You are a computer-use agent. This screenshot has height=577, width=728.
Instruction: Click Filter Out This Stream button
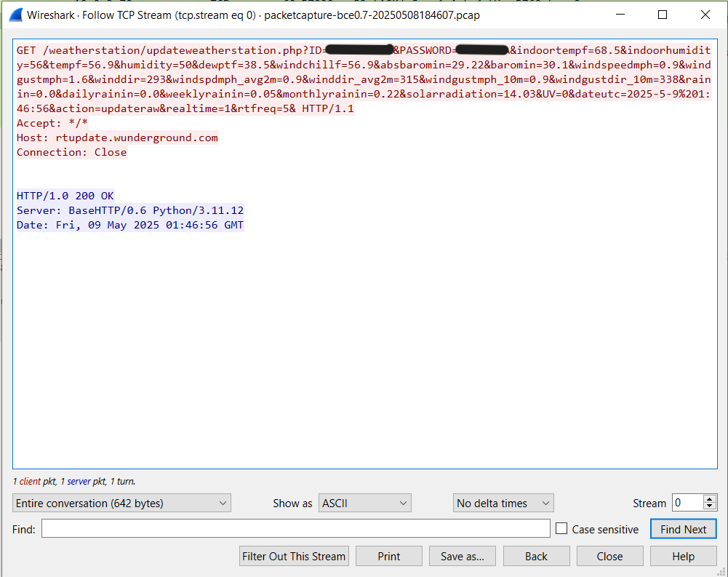[x=294, y=556]
